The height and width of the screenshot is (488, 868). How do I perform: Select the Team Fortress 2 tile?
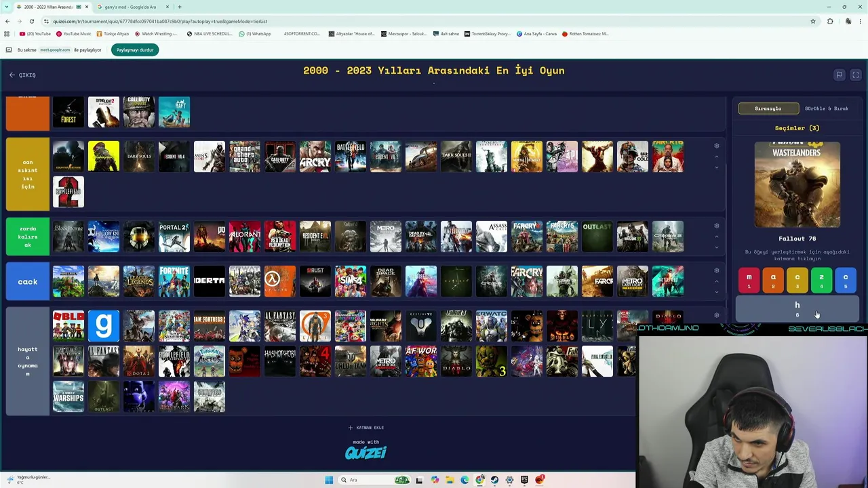[x=210, y=325]
